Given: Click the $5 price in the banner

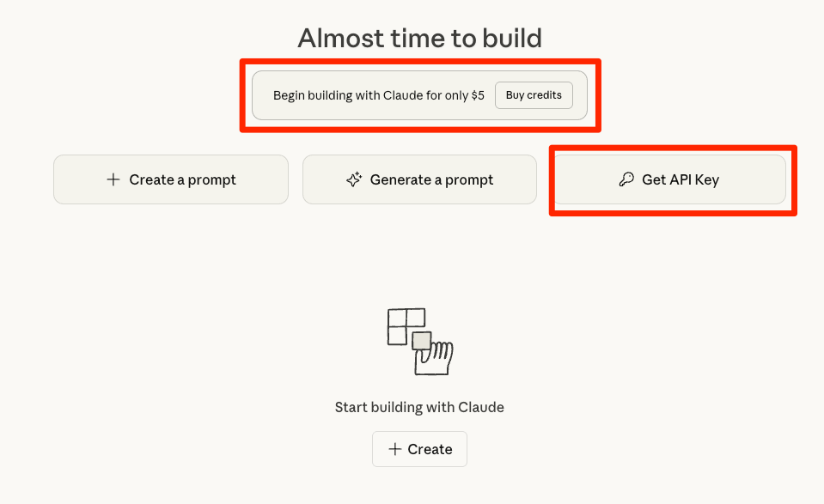Looking at the screenshot, I should click(478, 95).
